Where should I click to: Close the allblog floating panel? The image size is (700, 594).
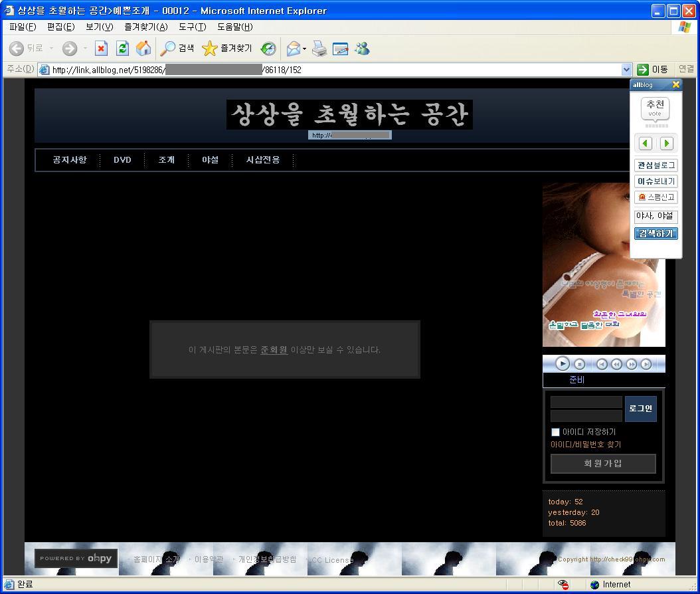point(675,84)
